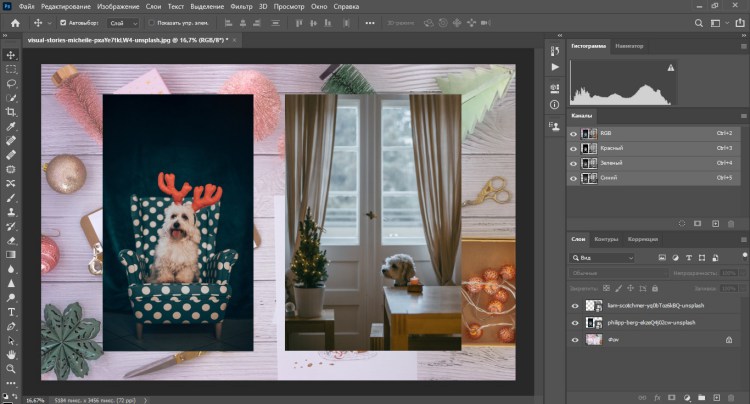Select the Pen tool
The width and height of the screenshot is (750, 404).
[x=11, y=327]
